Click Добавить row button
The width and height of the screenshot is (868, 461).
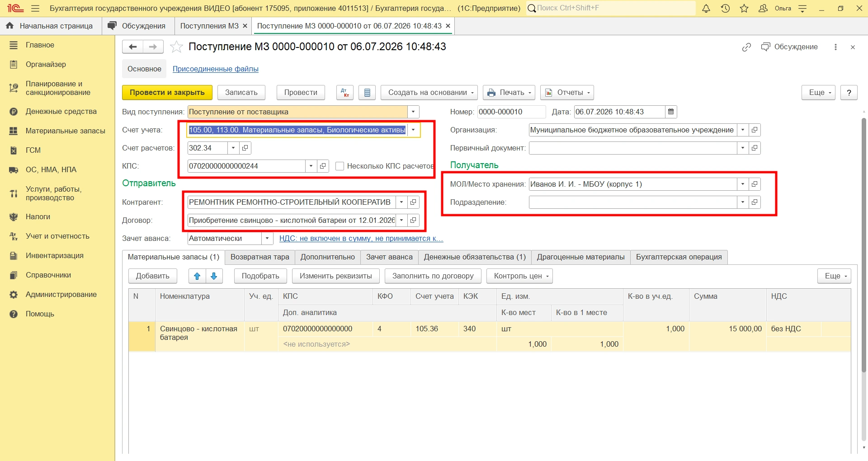click(153, 276)
